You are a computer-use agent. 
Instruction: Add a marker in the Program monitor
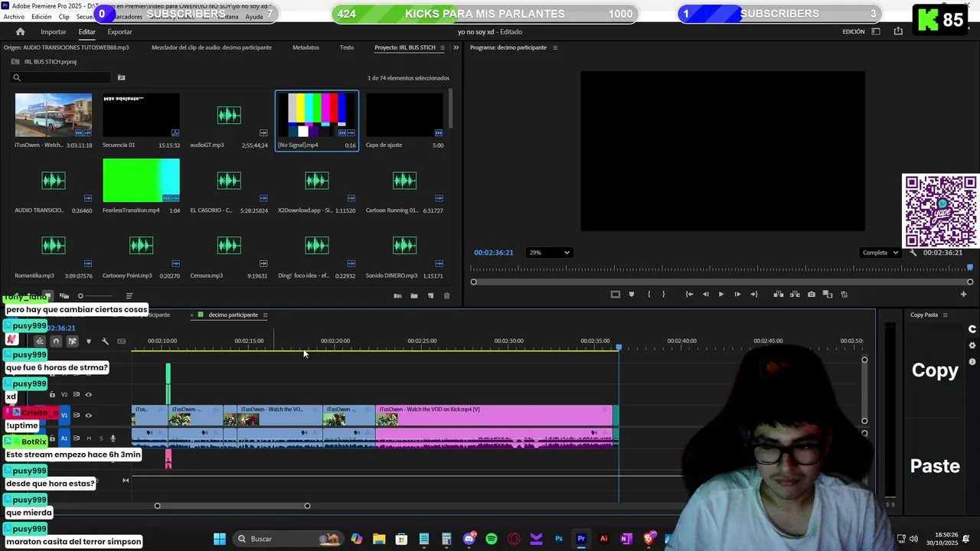coord(631,294)
